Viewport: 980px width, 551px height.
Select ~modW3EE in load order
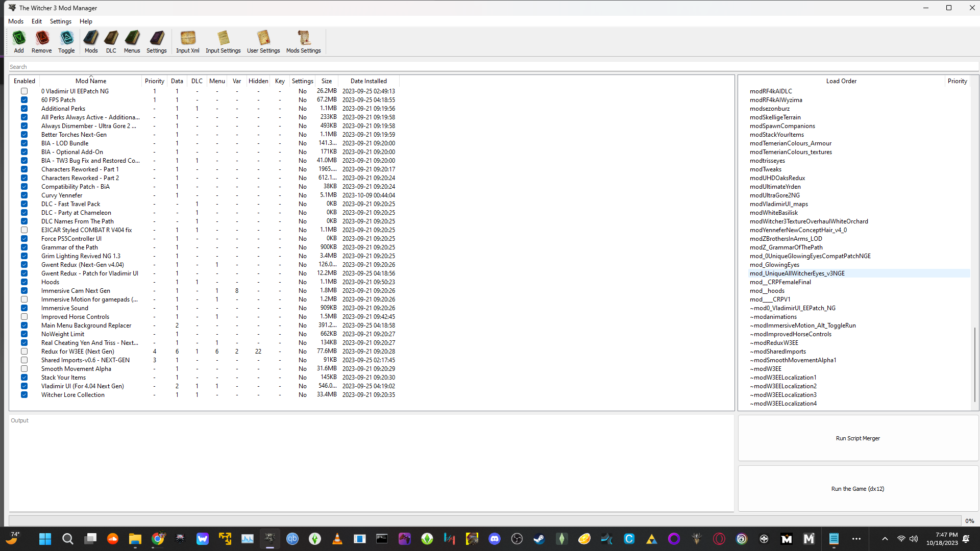pos(765,369)
